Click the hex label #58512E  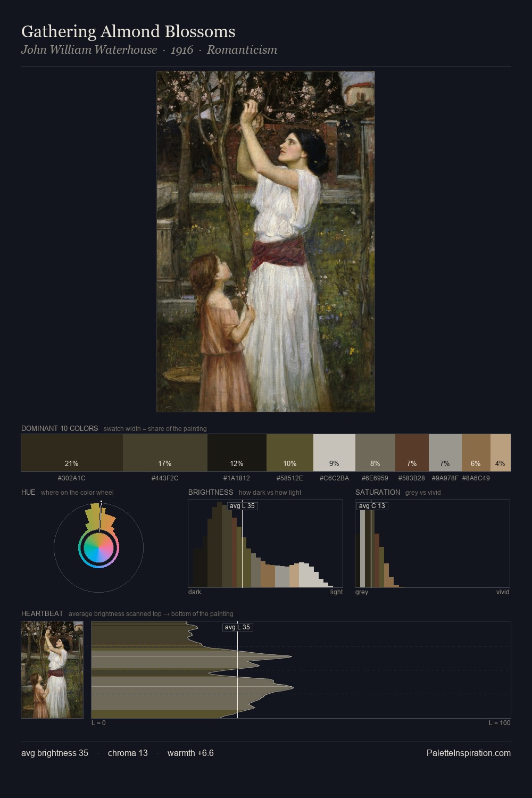[290, 478]
